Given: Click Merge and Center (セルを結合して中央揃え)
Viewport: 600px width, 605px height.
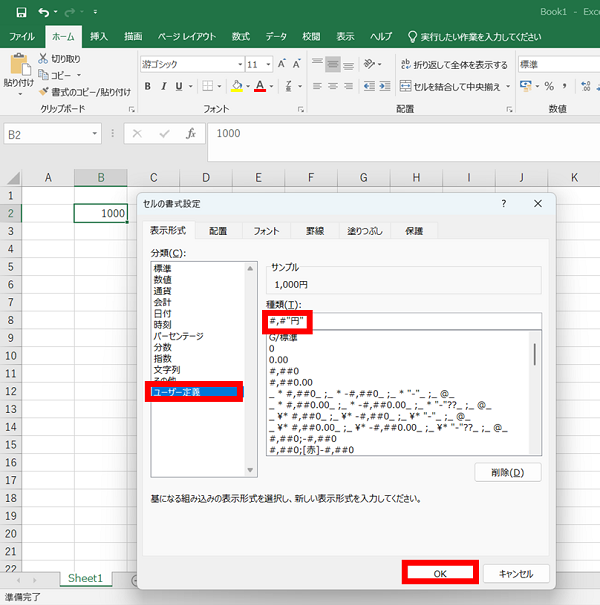Looking at the screenshot, I should tap(450, 86).
